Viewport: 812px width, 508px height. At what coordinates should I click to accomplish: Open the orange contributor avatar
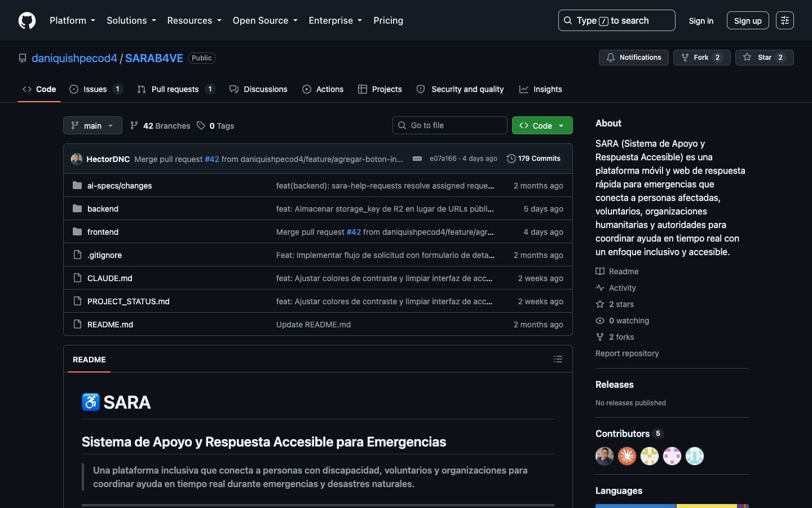pos(627,456)
